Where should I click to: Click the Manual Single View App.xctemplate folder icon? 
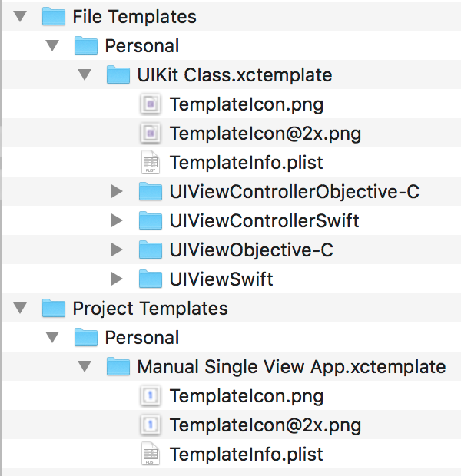(118, 366)
